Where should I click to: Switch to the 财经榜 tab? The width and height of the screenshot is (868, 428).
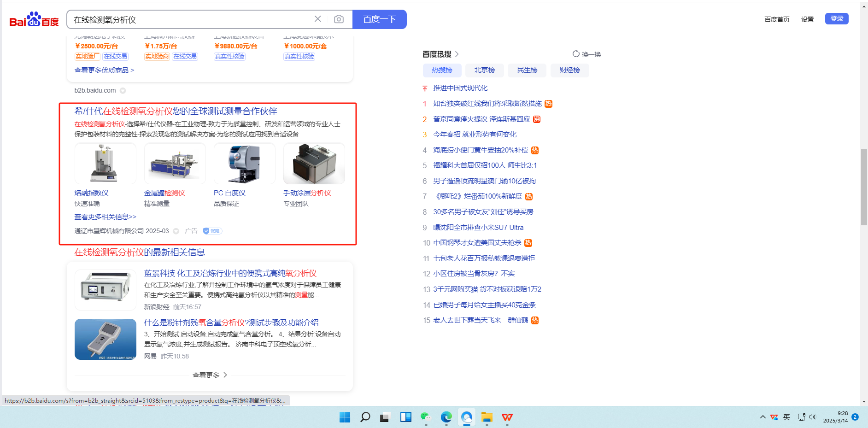click(x=569, y=70)
